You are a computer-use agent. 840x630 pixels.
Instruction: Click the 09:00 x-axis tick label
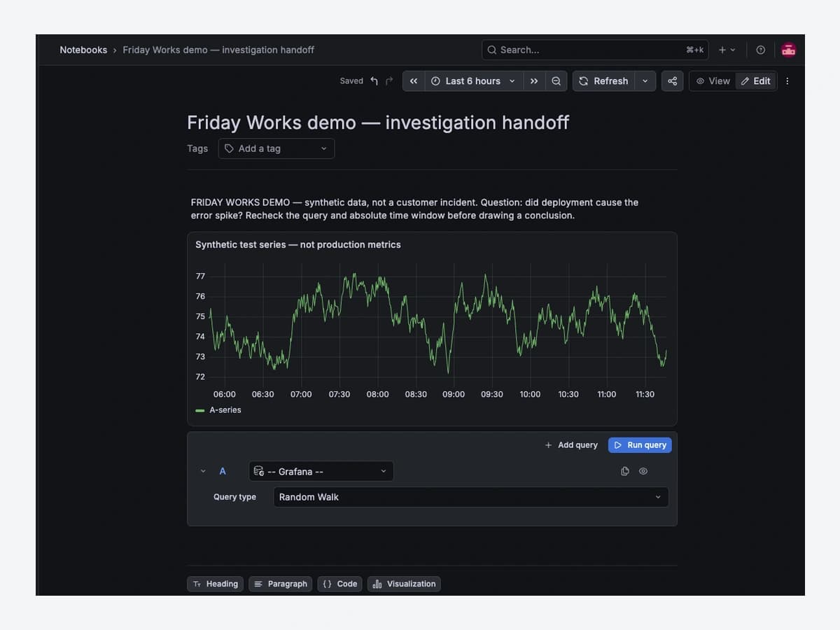pyautogui.click(x=454, y=395)
